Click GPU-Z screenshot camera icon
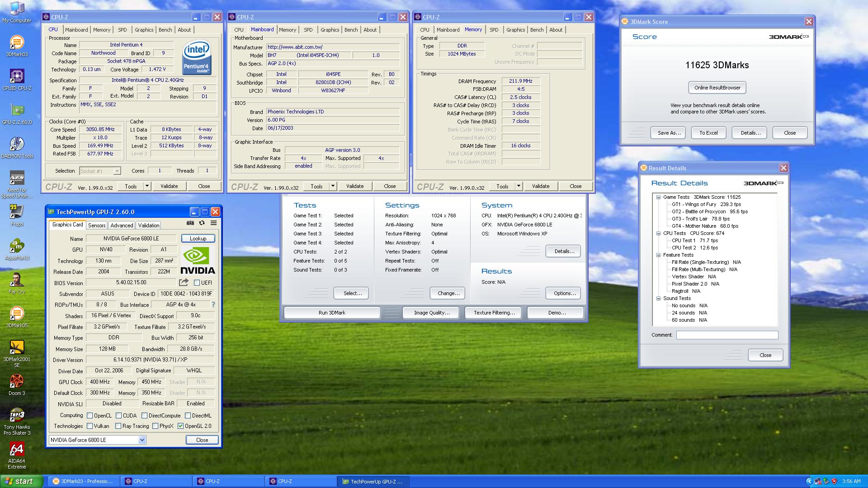 tap(190, 223)
